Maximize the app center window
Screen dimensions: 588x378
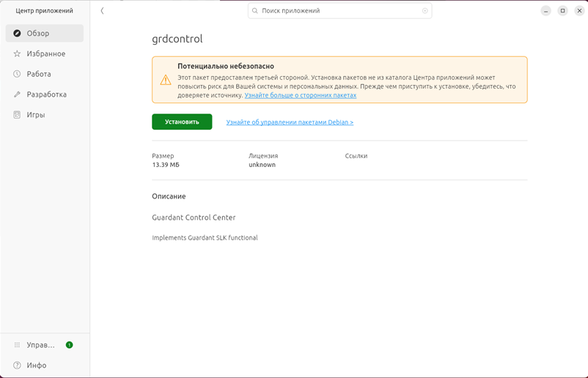pyautogui.click(x=562, y=11)
